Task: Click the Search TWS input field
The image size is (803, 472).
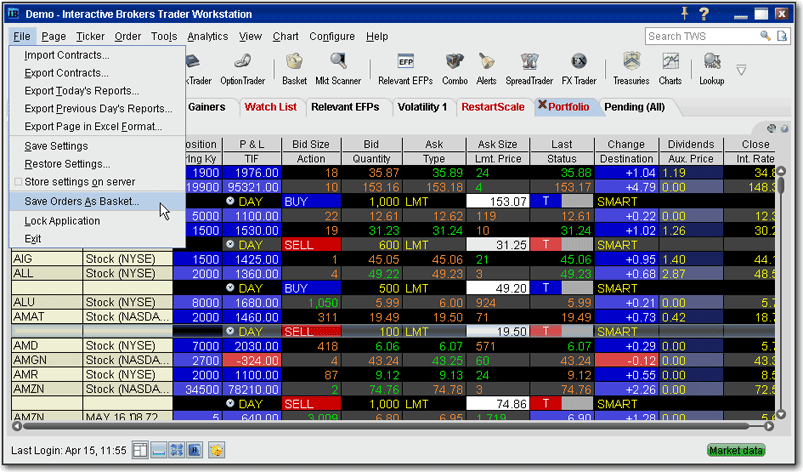Action: point(702,36)
